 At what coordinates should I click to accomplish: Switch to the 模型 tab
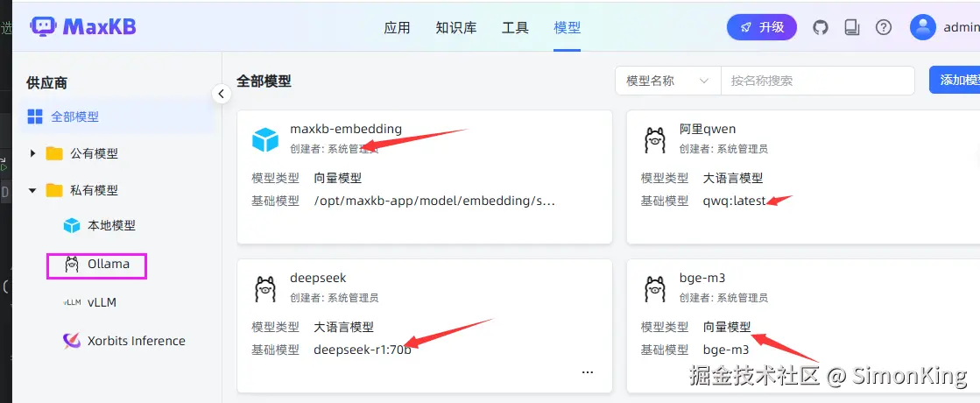pos(567,27)
